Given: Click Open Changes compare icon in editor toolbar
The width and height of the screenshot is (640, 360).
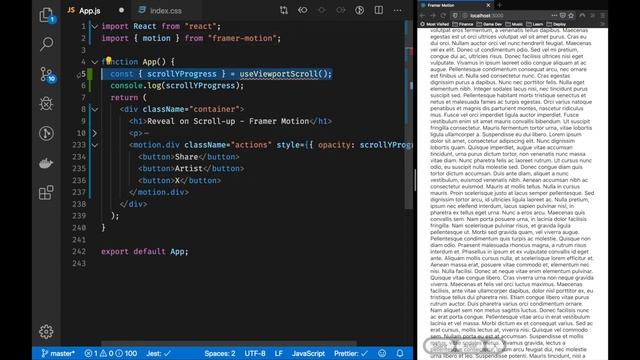Looking at the screenshot, I should pyautogui.click(x=284, y=11).
